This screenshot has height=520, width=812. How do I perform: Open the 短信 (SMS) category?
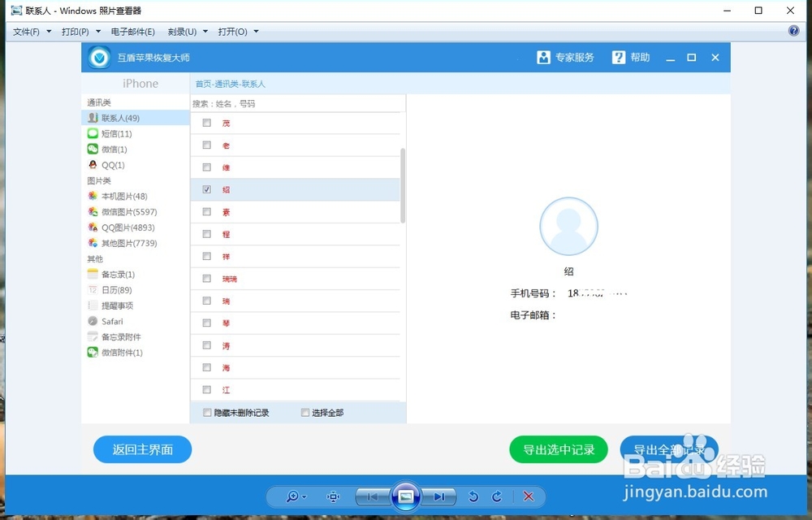[112, 133]
